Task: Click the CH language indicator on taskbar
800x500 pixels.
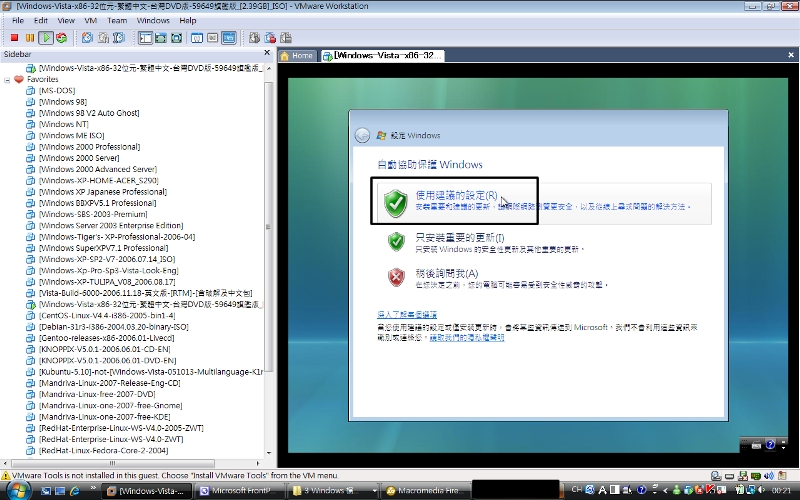Action: coord(577,489)
